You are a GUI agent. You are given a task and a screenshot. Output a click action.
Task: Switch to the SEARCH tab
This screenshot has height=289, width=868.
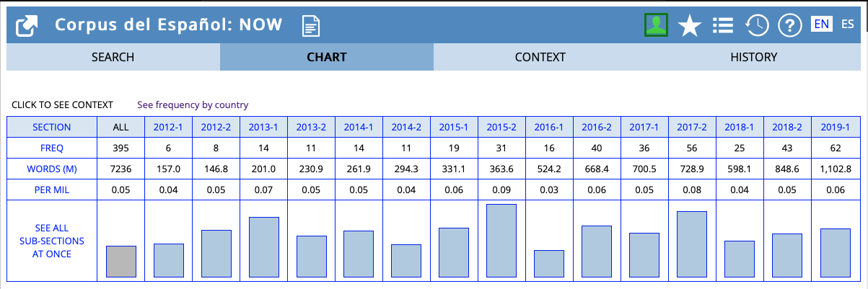pyautogui.click(x=113, y=58)
